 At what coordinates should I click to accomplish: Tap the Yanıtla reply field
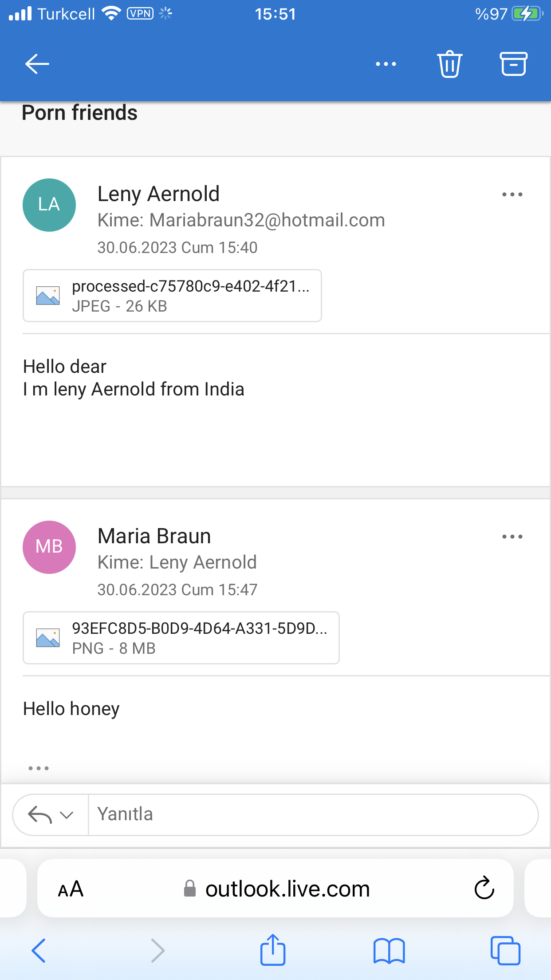[313, 814]
